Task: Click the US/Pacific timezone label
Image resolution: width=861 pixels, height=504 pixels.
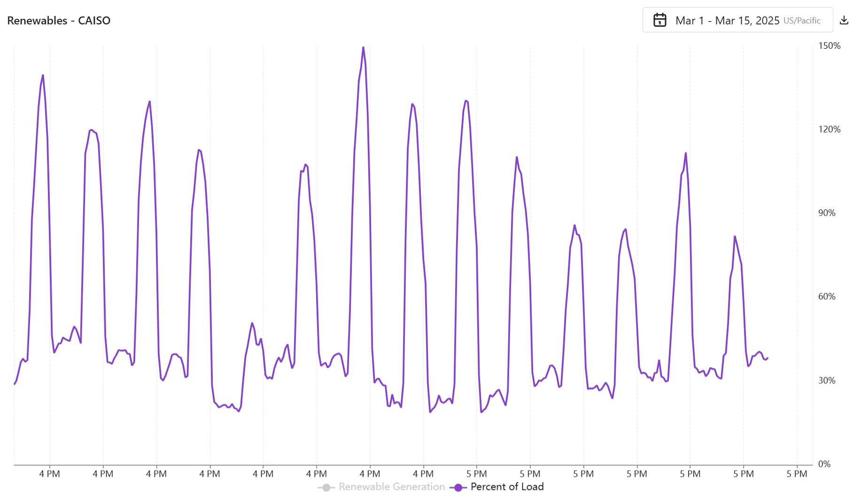Action: (802, 21)
